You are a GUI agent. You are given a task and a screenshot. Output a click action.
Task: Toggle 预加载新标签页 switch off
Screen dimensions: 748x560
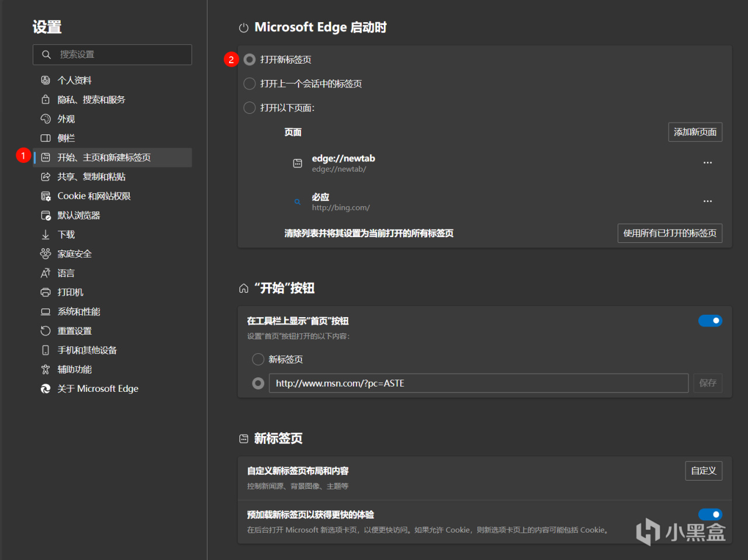[x=711, y=514]
